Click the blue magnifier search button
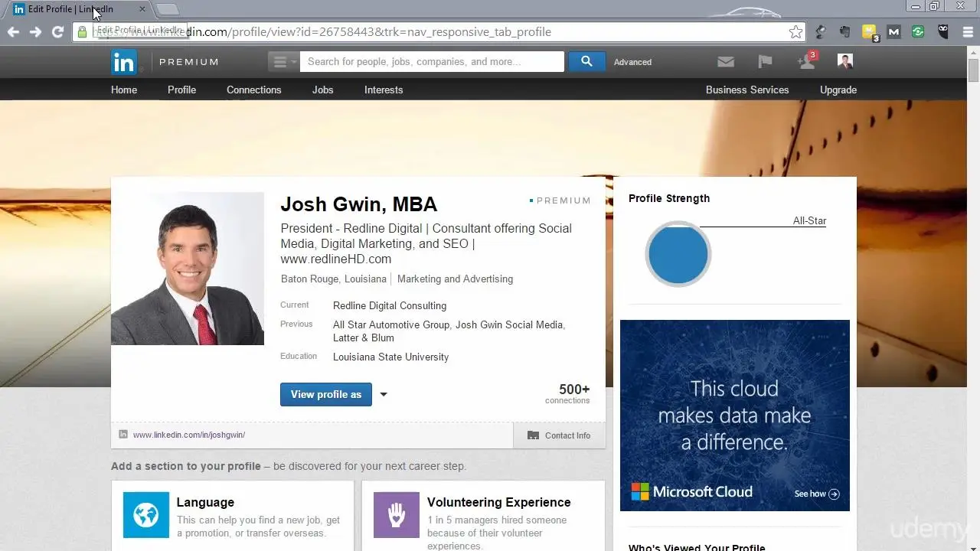 (586, 62)
